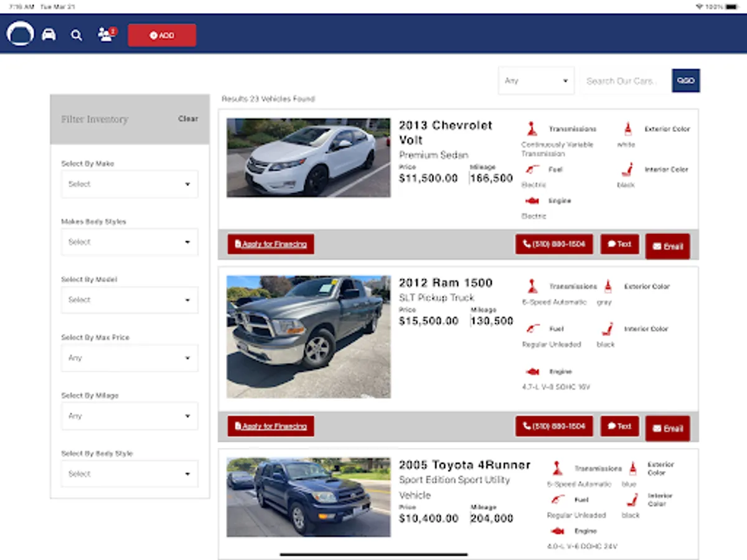
Task: Click the blue GO search button
Action: 686,81
